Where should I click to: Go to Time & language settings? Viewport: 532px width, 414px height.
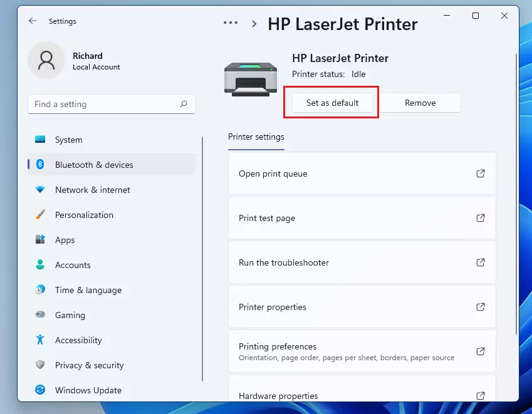tap(112, 290)
